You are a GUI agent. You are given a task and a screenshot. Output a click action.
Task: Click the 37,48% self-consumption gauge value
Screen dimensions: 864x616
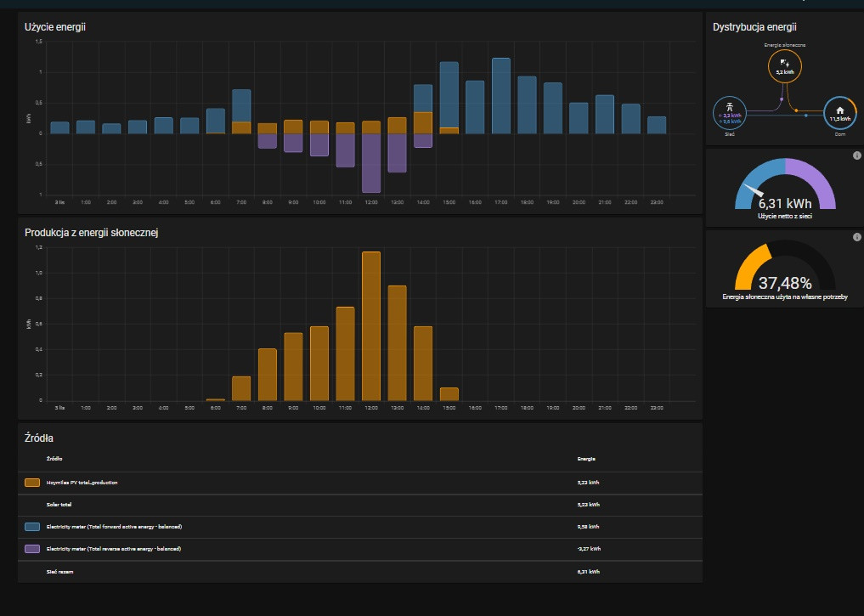tap(785, 283)
